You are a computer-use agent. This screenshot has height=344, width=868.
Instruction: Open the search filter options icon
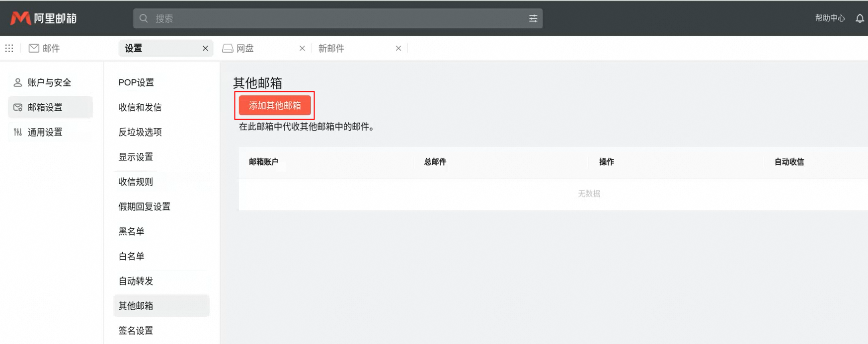[x=533, y=18]
